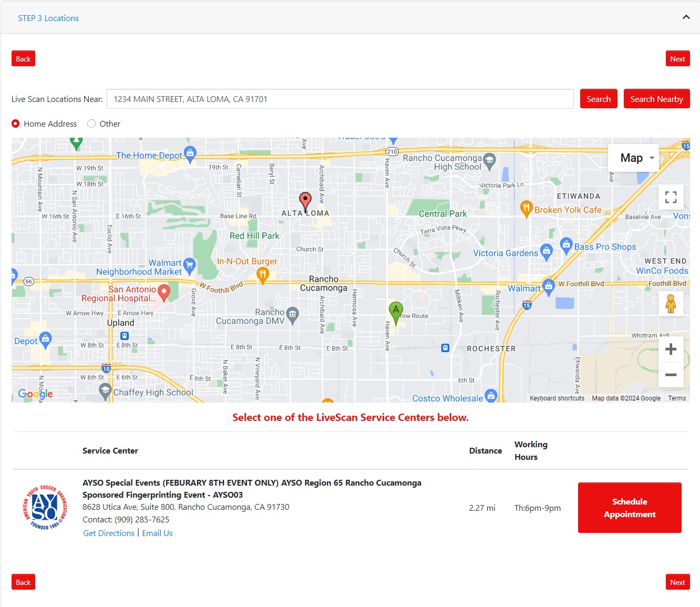Click the 8628 Utica Ave address line

click(186, 507)
